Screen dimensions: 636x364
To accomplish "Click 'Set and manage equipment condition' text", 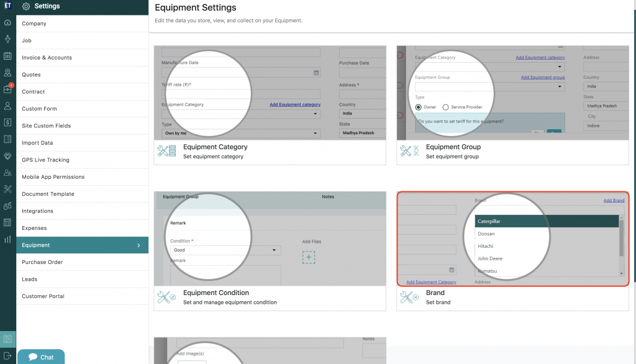I will click(x=230, y=303).
